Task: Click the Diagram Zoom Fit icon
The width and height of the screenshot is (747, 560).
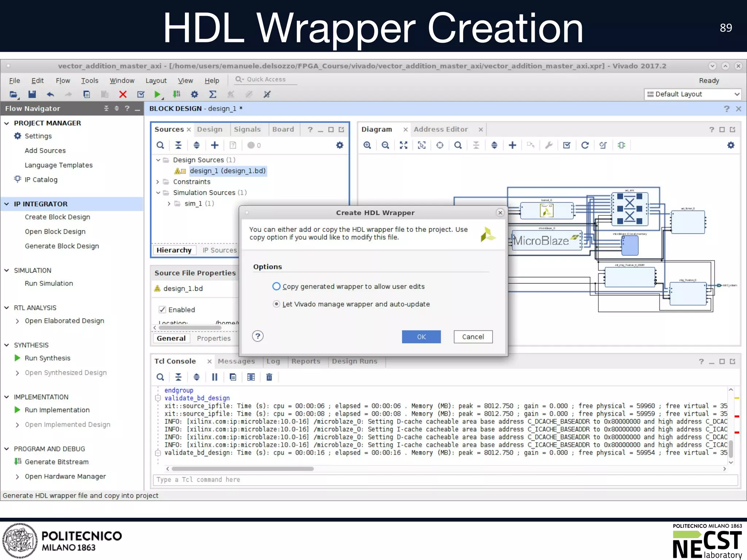Action: point(403,145)
